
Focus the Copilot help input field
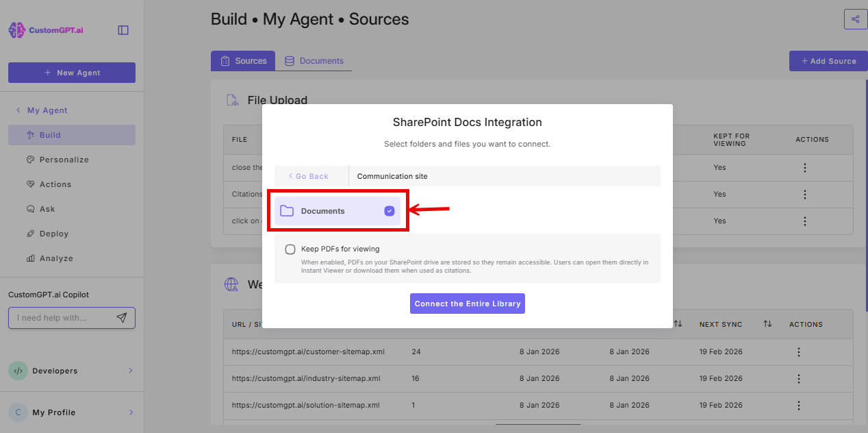click(x=72, y=318)
